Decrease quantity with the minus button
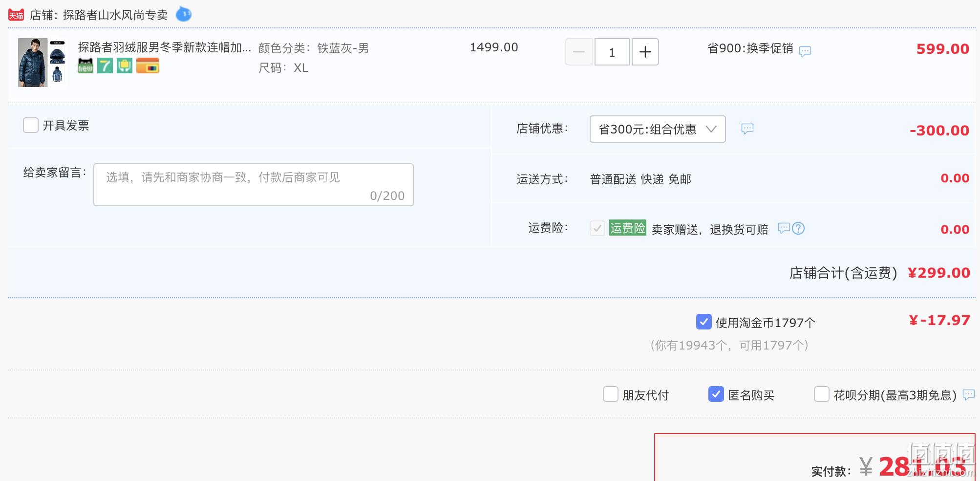Image resolution: width=980 pixels, height=481 pixels. 579,52
